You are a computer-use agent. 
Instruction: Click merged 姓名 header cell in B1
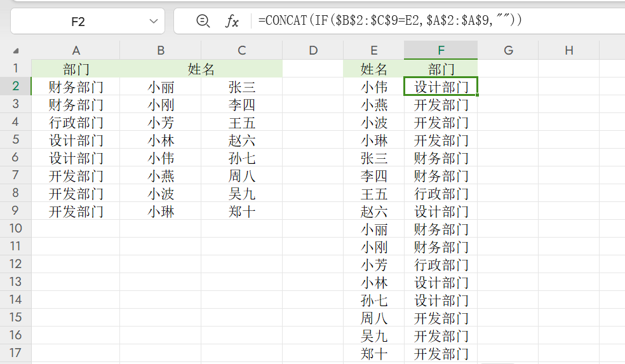201,69
